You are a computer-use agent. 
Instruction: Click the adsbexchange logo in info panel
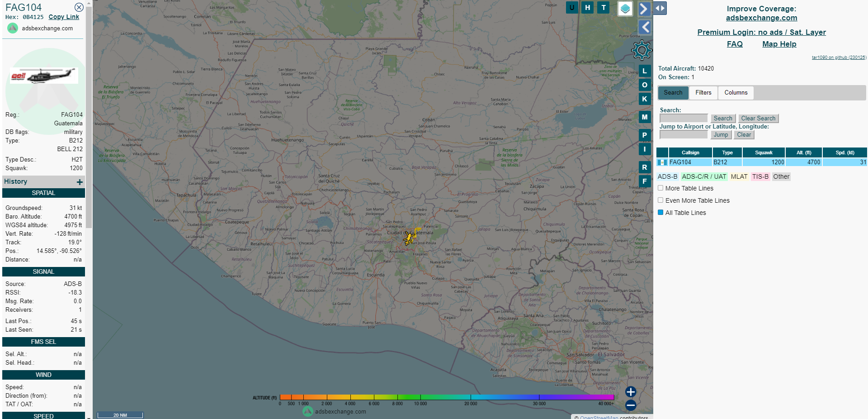(13, 28)
